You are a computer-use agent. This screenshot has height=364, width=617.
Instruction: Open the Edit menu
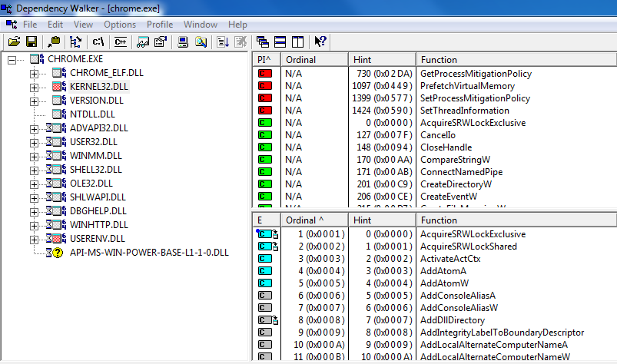tap(55, 25)
